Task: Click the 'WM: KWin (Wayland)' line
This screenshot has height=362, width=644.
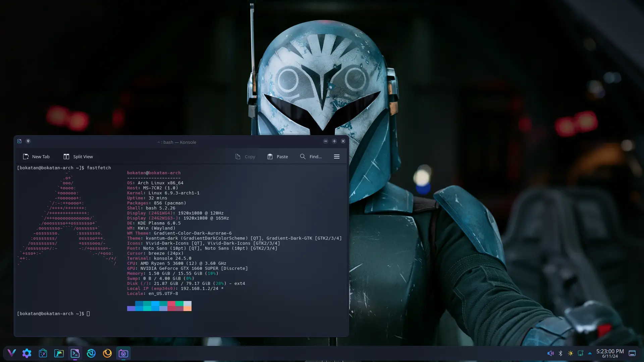Action: (151, 228)
